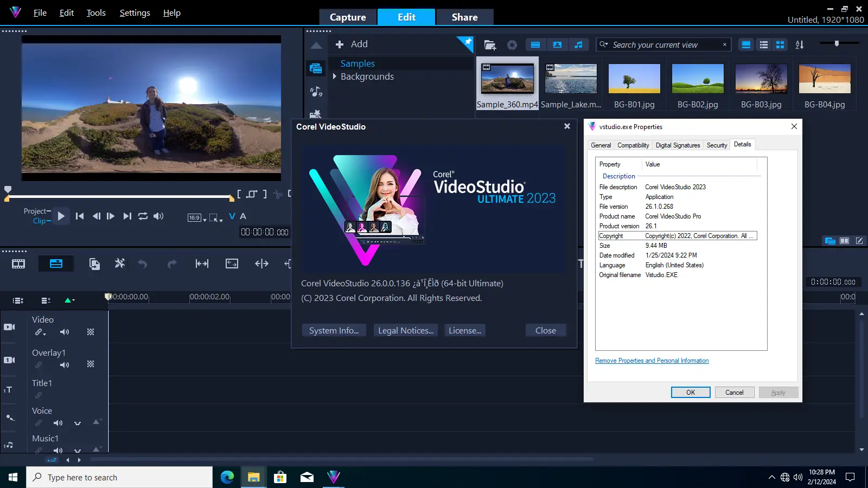Click the Repeat playback icon
Viewport: 868px width, 488px height.
[x=143, y=216]
